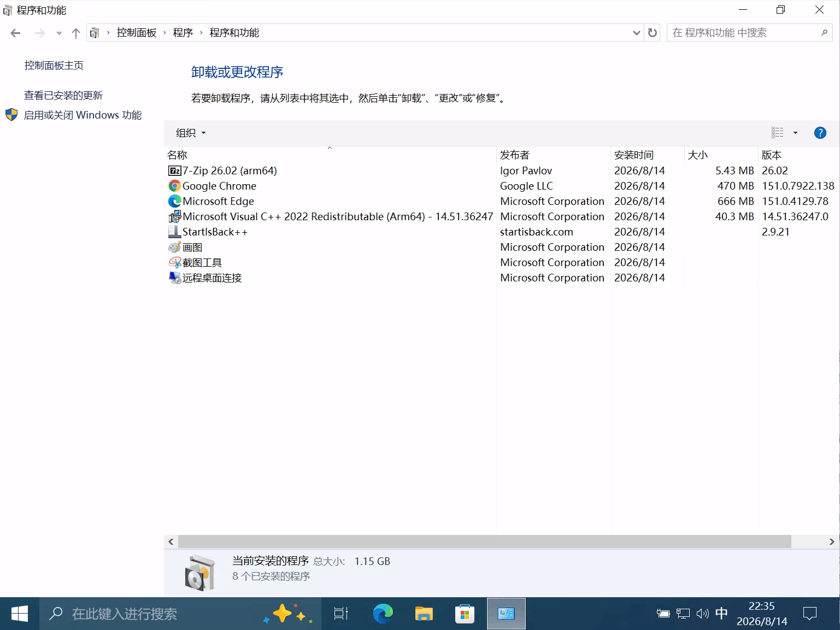840x630 pixels.
Task: Click the 666 MB size value
Action: [x=736, y=202]
